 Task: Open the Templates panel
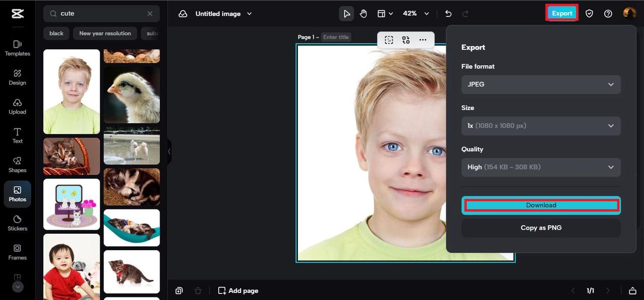18,48
